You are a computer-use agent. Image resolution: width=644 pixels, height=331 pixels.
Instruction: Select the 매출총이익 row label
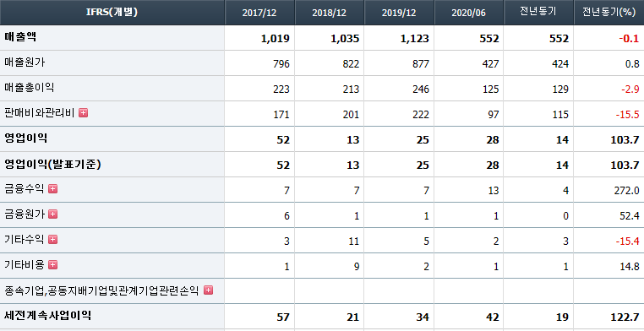coord(30,87)
